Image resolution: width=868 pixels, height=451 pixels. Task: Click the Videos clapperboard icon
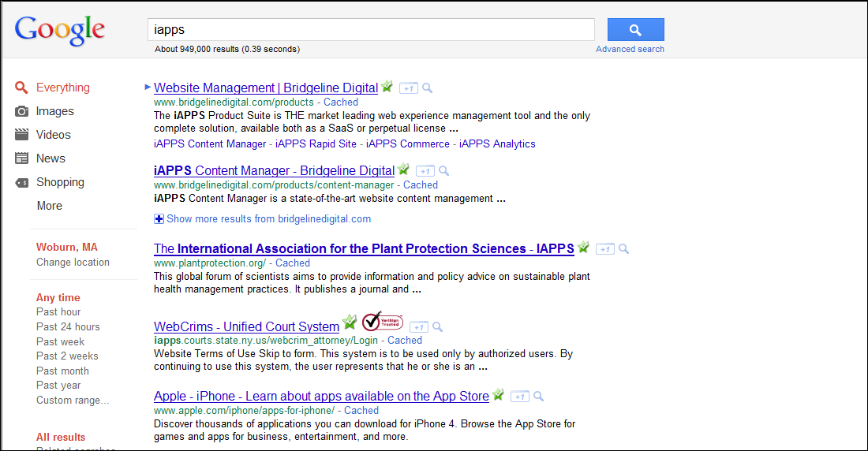pyautogui.click(x=21, y=135)
